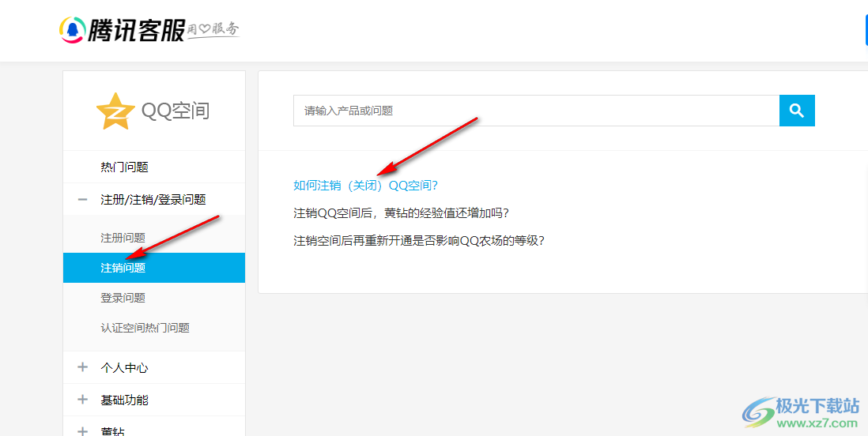The height and width of the screenshot is (436, 868).
Task: Click the 个人中心 category label
Action: tap(124, 367)
